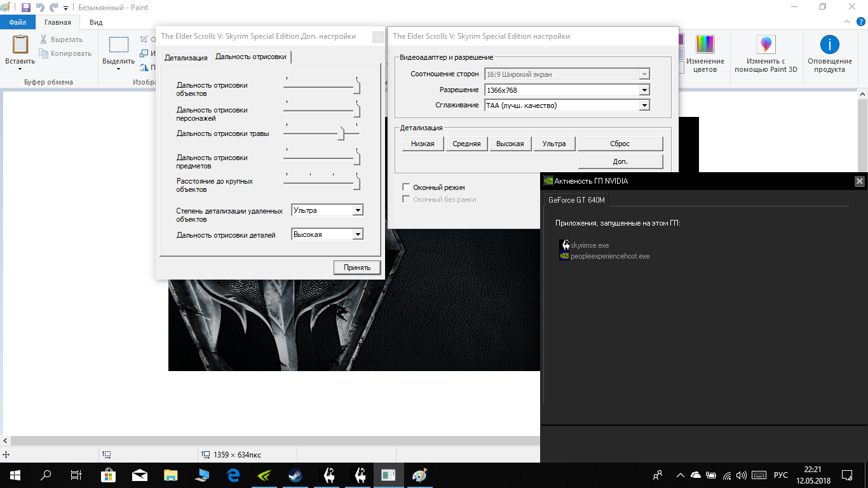Open Steam from the taskbar
The width and height of the screenshot is (868, 488).
[x=295, y=475]
